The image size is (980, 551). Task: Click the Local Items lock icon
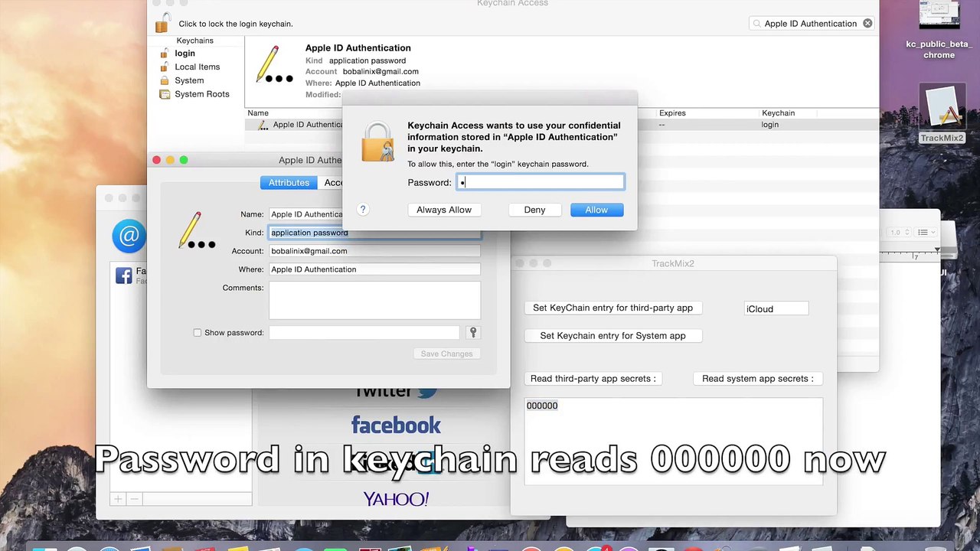click(x=164, y=67)
